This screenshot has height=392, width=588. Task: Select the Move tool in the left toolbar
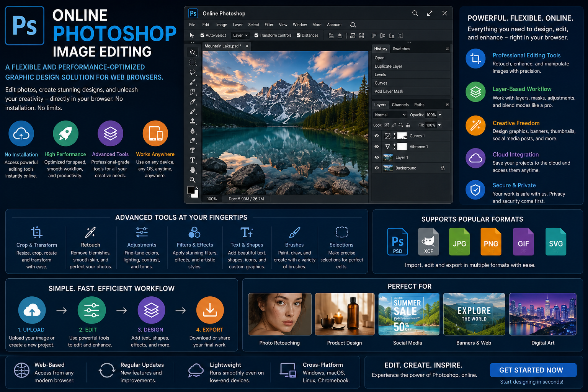pyautogui.click(x=193, y=52)
